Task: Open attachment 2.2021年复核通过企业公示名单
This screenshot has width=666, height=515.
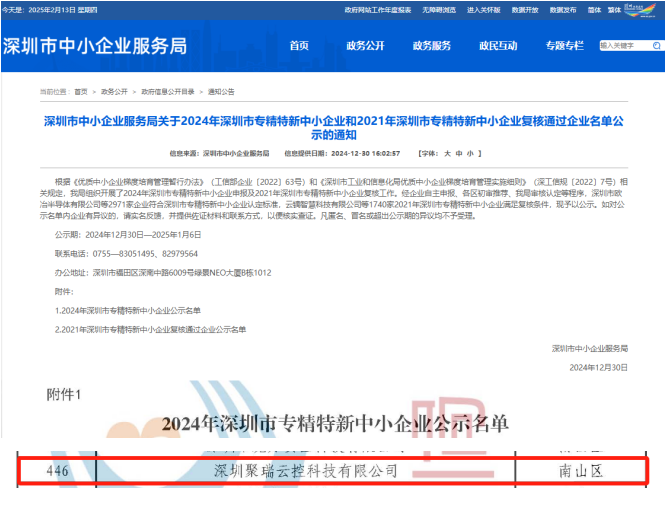Action: click(x=150, y=329)
